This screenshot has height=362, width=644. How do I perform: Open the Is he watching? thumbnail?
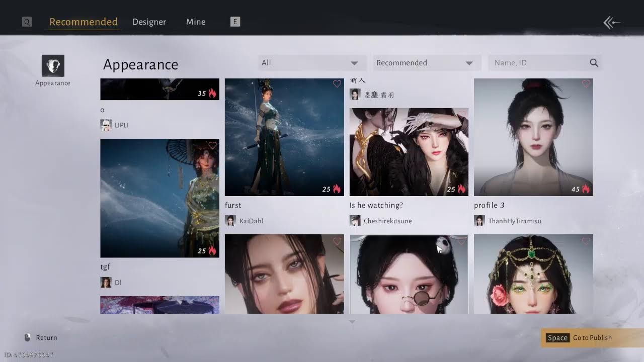click(409, 152)
